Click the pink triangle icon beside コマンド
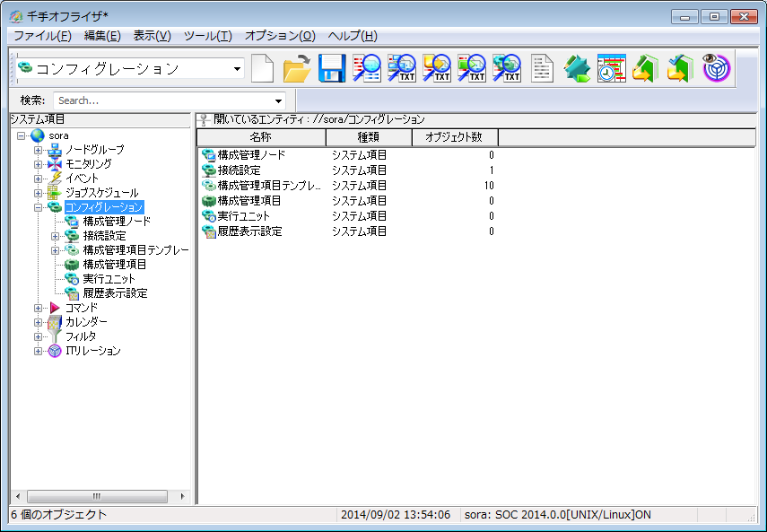This screenshot has height=532, width=767. click(x=55, y=308)
